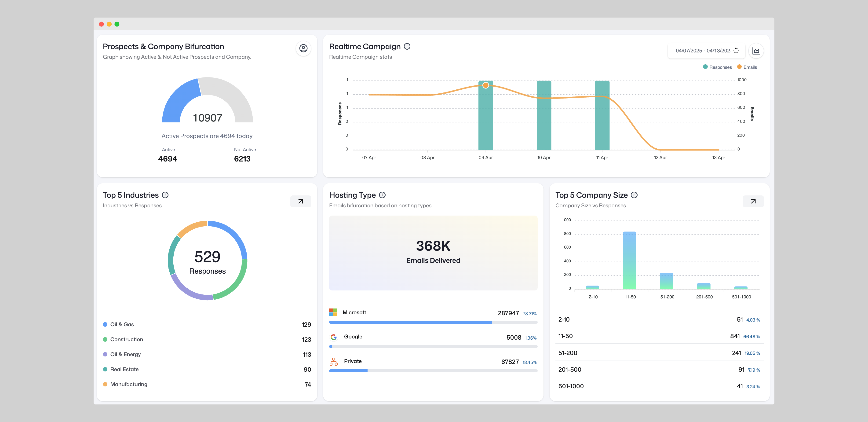The image size is (868, 422).
Task: Click the Microsoft hosting type label
Action: 354,312
